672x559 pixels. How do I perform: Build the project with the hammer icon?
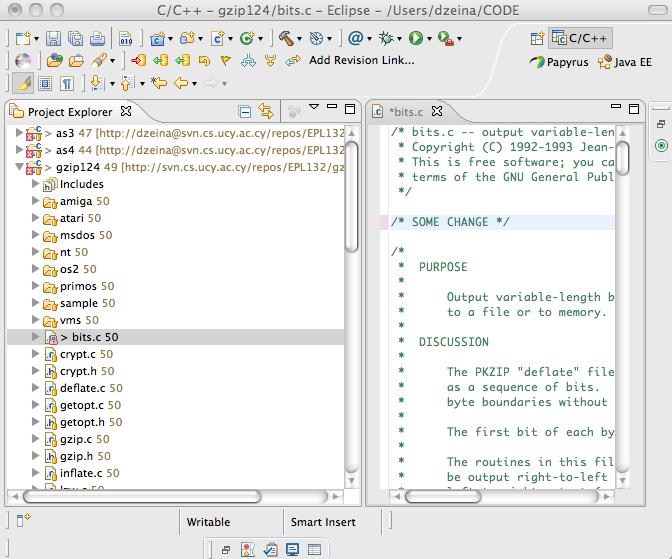pyautogui.click(x=286, y=39)
